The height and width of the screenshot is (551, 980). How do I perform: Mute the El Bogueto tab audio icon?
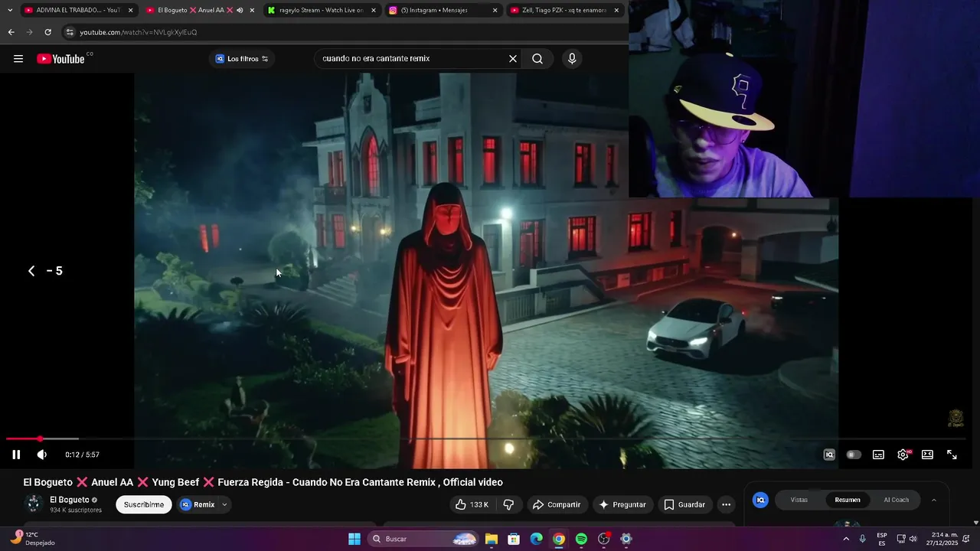(x=240, y=10)
